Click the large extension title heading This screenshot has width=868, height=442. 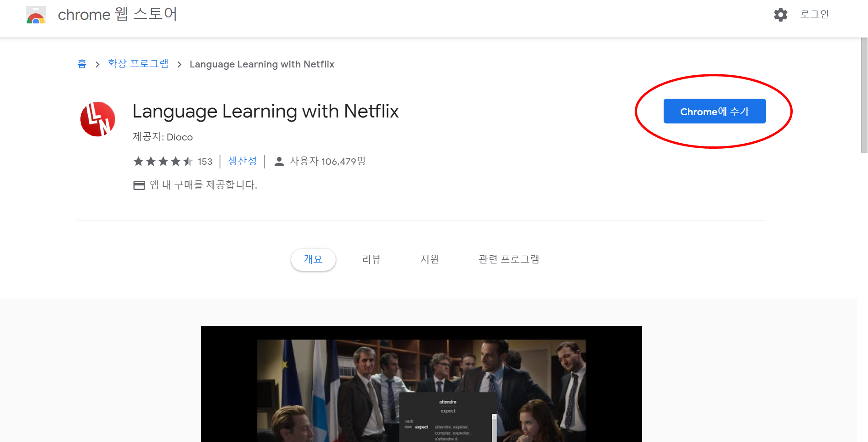[265, 112]
